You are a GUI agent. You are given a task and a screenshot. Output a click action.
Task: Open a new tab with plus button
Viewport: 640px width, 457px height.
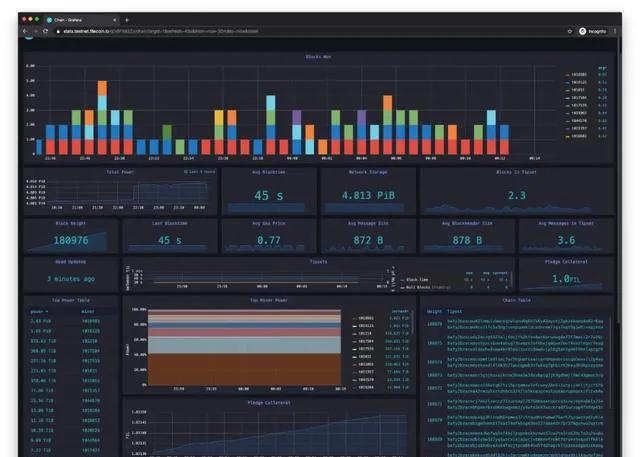coord(127,20)
